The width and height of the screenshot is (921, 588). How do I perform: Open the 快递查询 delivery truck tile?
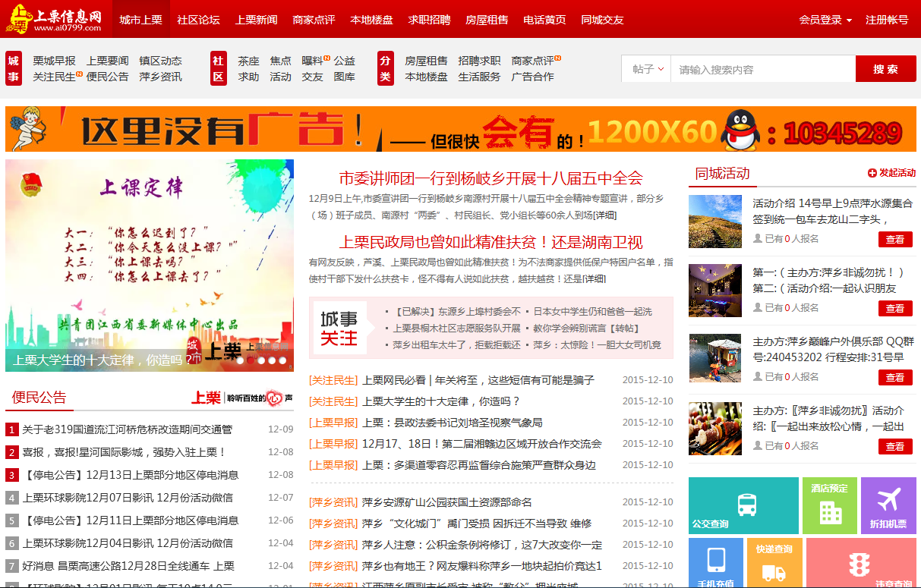tap(774, 563)
